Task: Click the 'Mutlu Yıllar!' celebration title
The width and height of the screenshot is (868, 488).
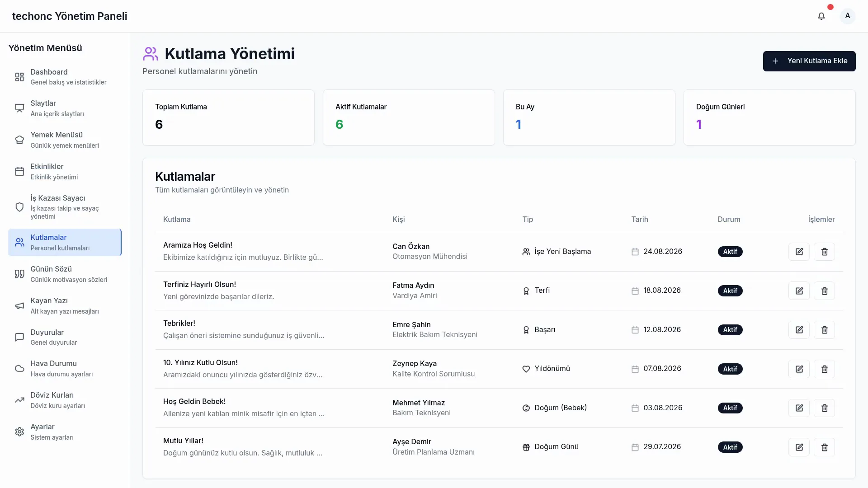Action: pyautogui.click(x=183, y=441)
